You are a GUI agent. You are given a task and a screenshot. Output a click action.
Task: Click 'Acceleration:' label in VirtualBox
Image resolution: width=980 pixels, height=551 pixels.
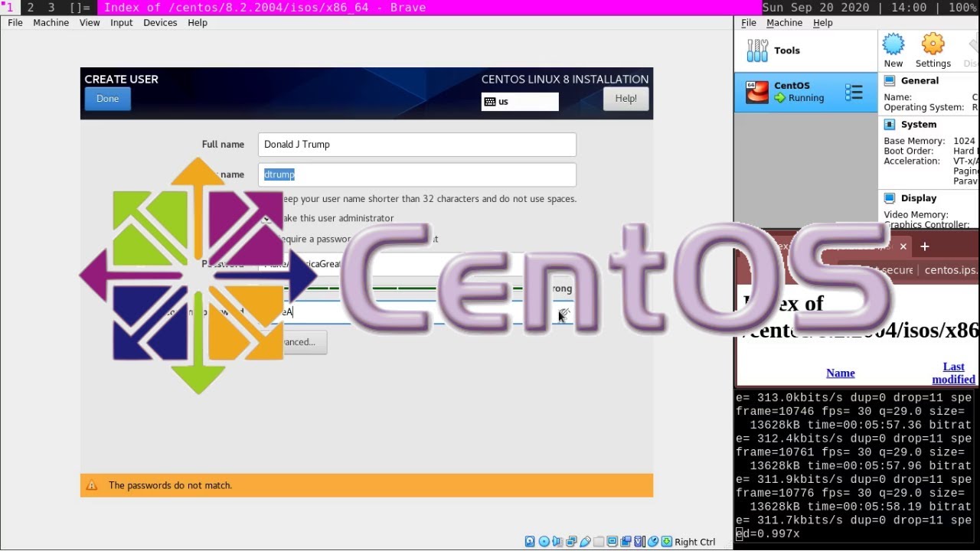[x=912, y=161]
